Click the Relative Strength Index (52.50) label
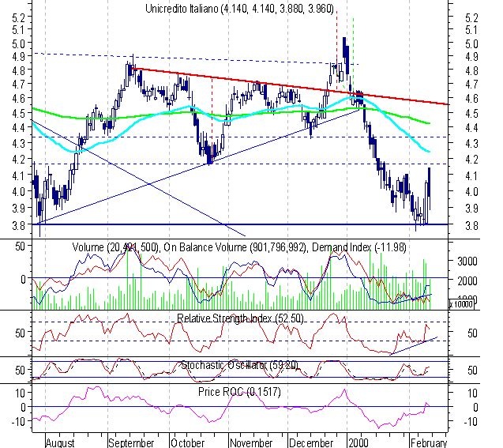 coord(240,318)
